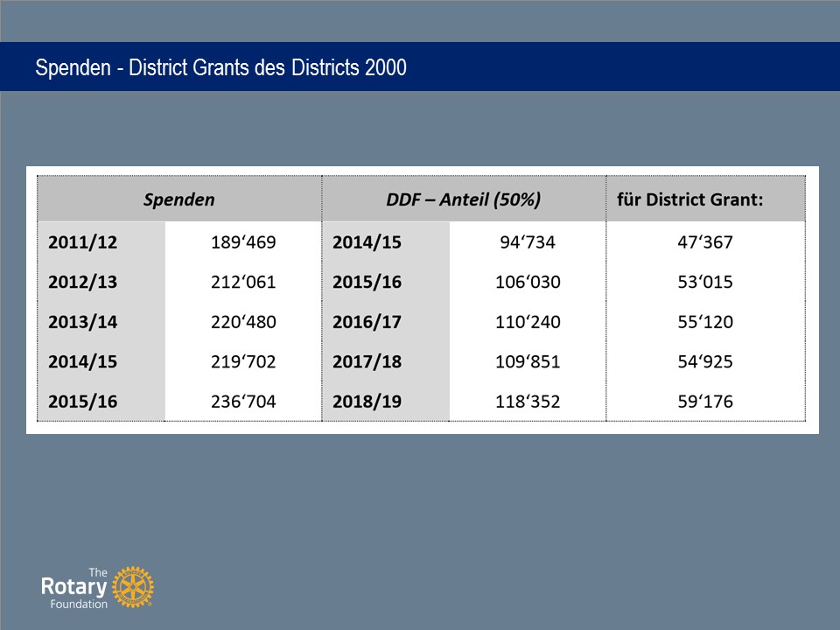Select the donation value 220'480

243,322
